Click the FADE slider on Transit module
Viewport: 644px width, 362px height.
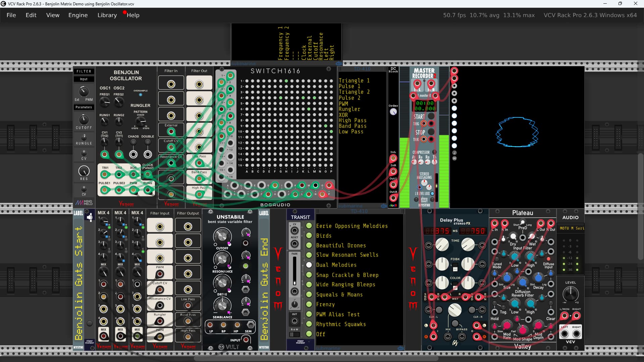click(x=294, y=271)
